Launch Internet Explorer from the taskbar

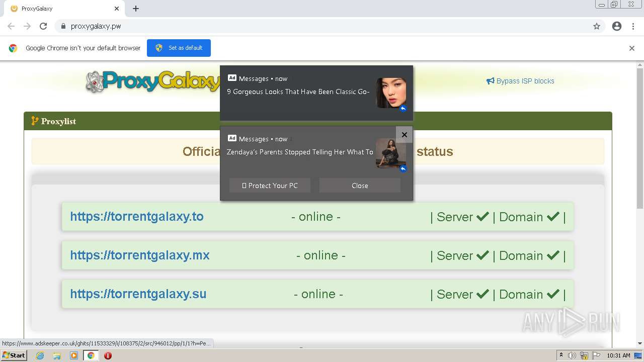[40, 355]
